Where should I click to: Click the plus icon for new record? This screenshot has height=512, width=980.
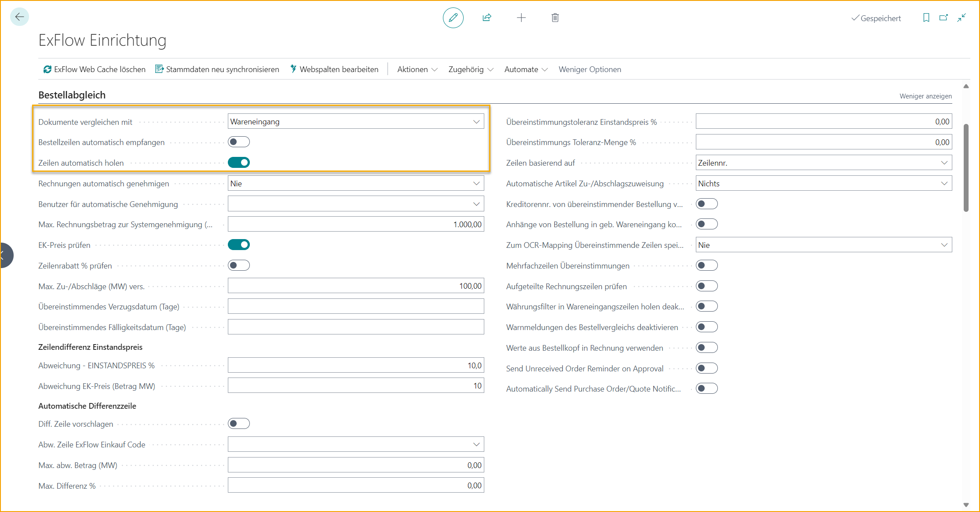[x=521, y=18]
